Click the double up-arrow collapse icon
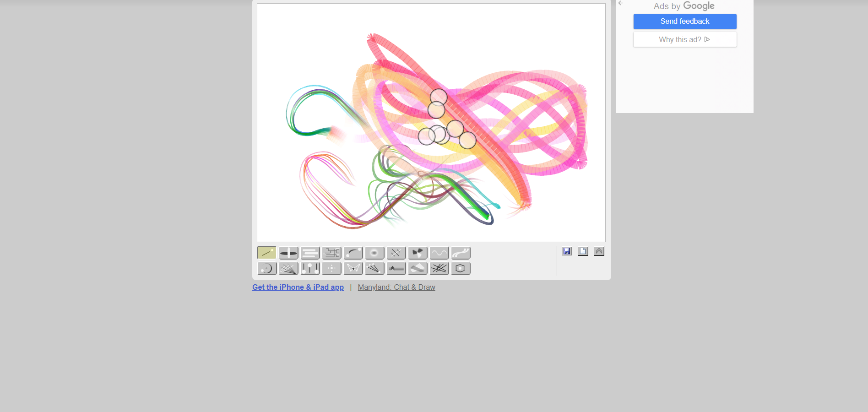This screenshot has height=412, width=868. coord(599,251)
